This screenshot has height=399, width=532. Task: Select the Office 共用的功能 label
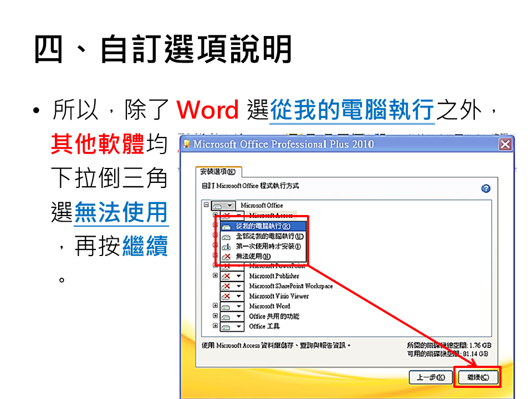274,316
